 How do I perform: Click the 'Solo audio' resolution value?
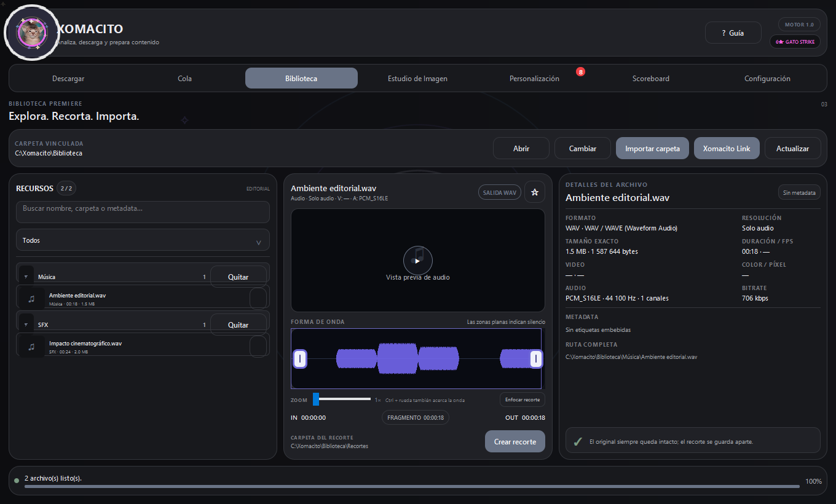(x=758, y=229)
